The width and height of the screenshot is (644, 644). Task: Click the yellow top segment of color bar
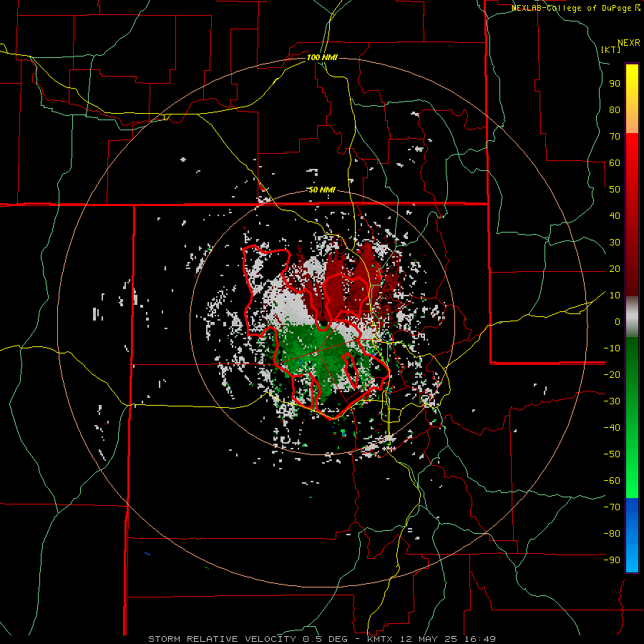click(632, 99)
